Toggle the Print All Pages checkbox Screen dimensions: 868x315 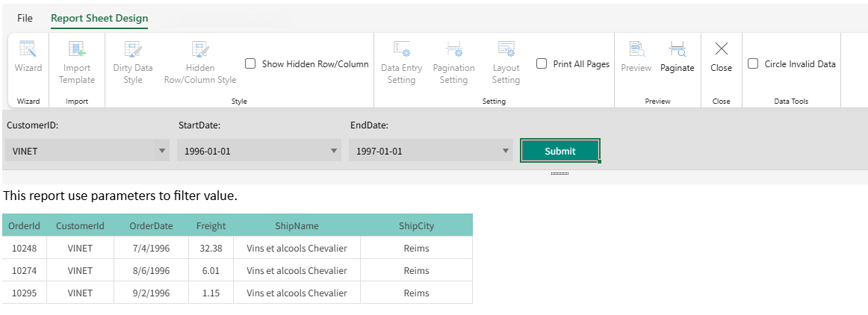pos(542,64)
